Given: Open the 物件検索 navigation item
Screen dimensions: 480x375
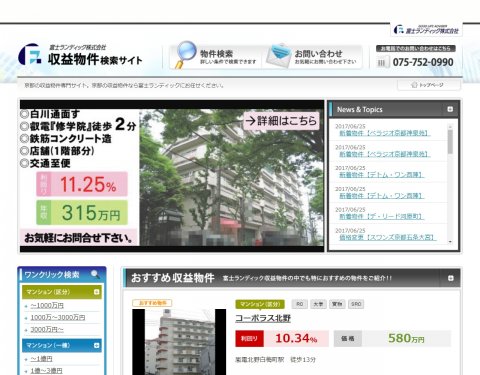Looking at the screenshot, I should [x=216, y=56].
